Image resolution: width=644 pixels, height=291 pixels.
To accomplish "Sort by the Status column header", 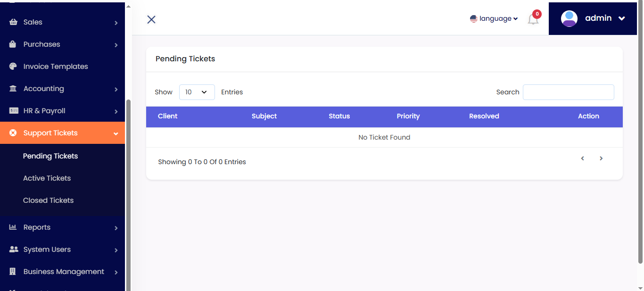I will [x=339, y=116].
